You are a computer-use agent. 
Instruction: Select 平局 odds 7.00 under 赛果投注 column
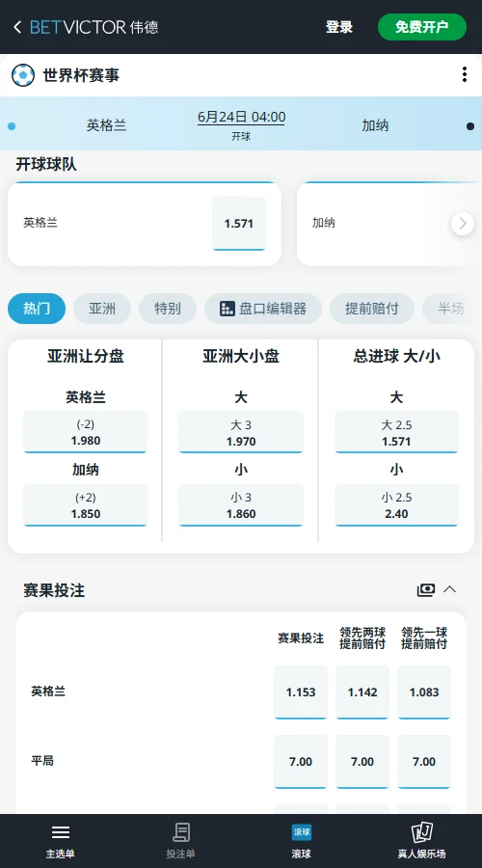pyautogui.click(x=301, y=762)
